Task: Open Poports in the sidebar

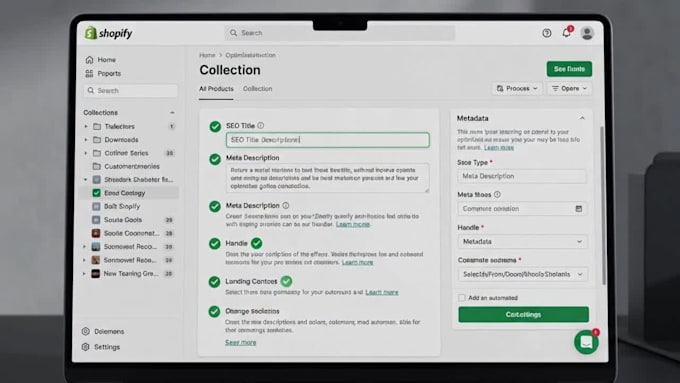Action: click(x=109, y=73)
